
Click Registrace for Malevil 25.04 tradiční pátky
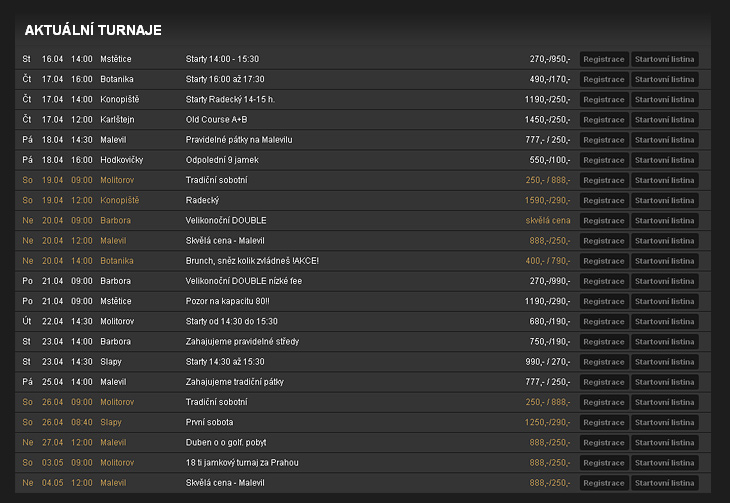[604, 382]
